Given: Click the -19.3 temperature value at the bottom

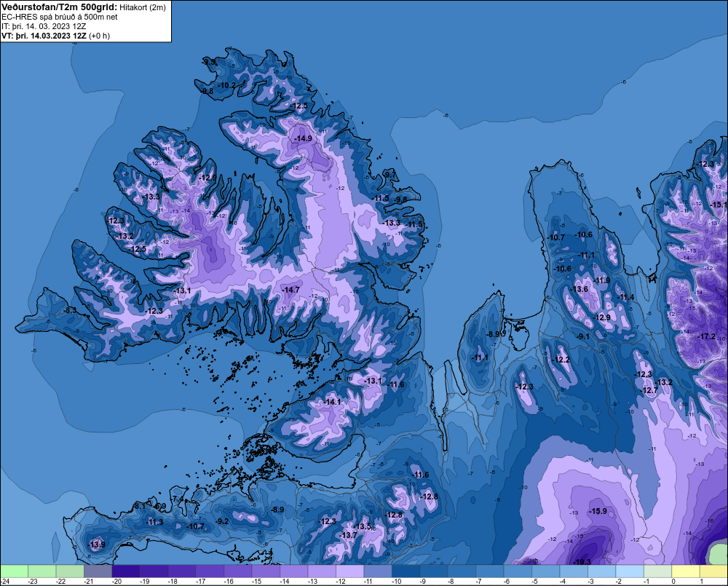Looking at the screenshot, I should pos(582,562).
